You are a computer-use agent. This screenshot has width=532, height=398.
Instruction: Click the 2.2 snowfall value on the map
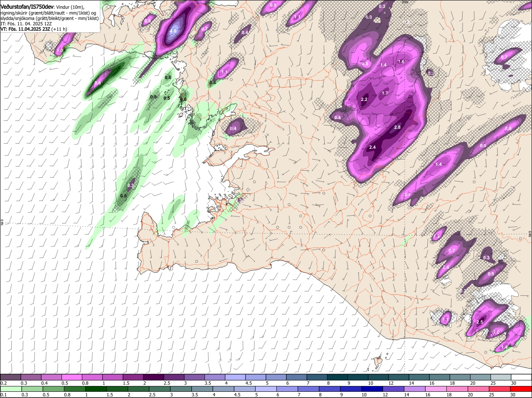click(365, 99)
